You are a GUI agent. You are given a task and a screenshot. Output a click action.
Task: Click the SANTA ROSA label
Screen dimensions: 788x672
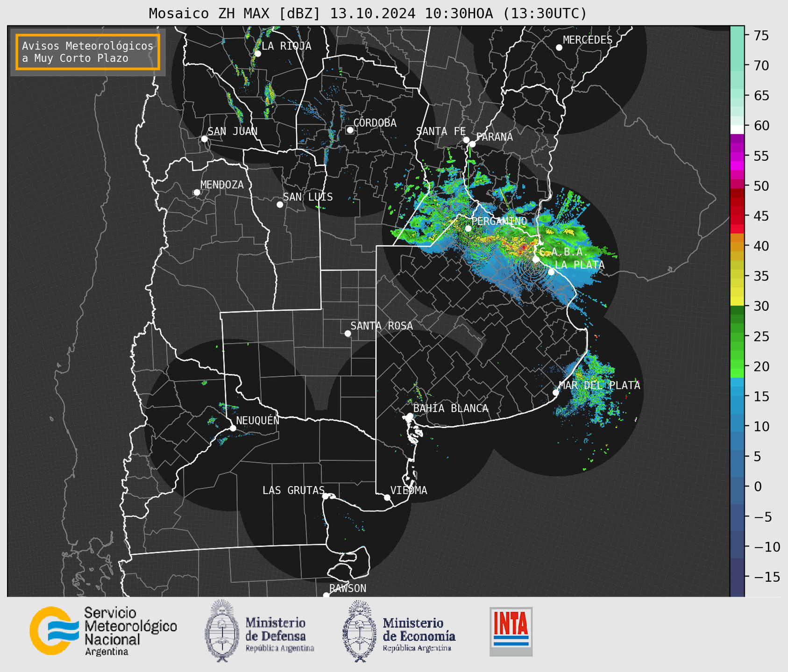point(382,326)
